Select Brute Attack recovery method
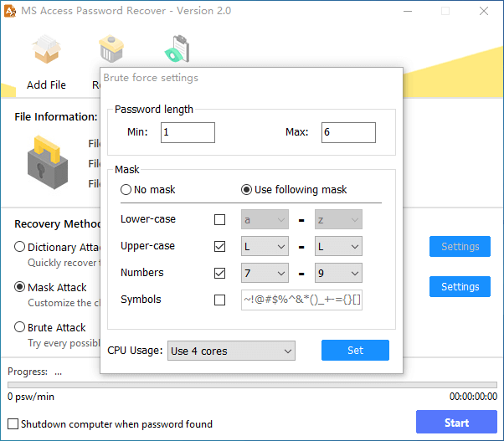Viewport: 504px width, 441px height. pos(19,327)
